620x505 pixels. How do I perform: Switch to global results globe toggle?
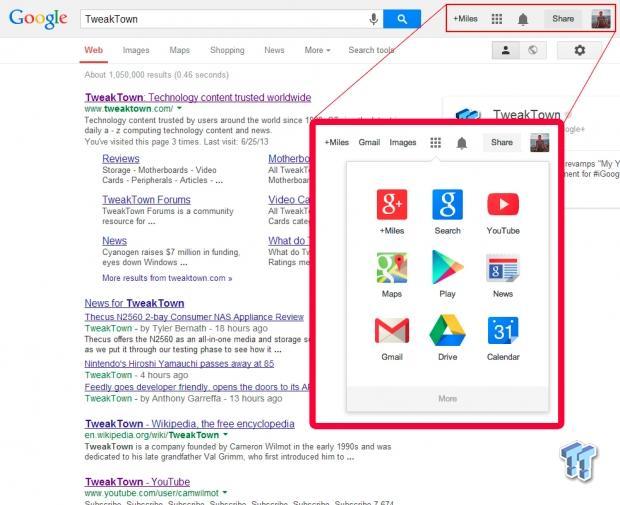click(533, 50)
